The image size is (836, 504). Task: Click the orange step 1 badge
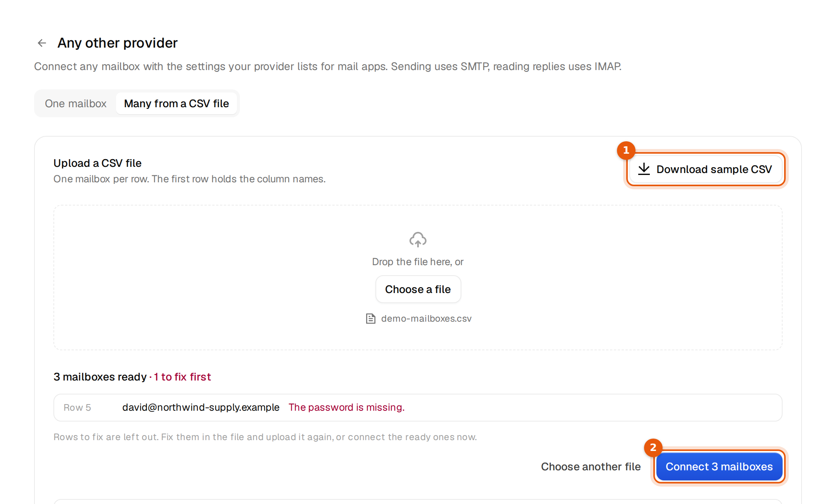tap(626, 151)
